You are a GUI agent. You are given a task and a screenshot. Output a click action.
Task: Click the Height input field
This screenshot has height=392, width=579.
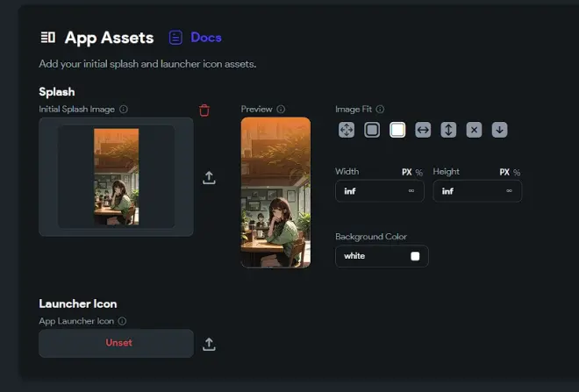pyautogui.click(x=477, y=191)
